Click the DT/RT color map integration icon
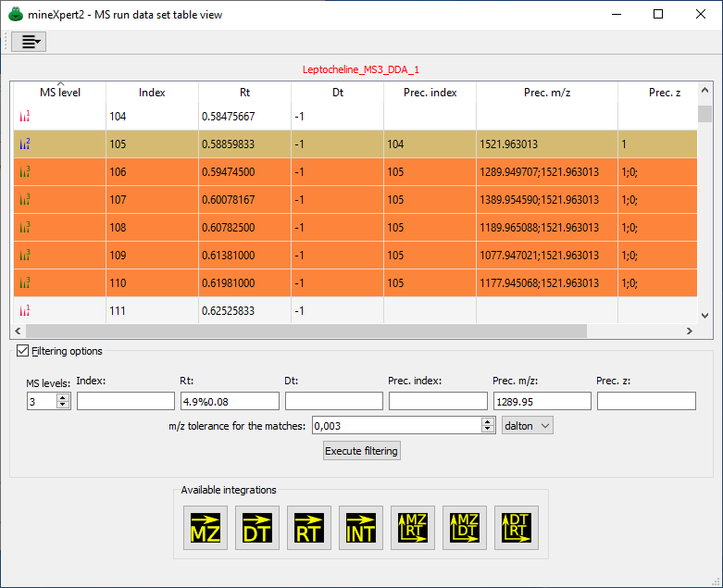This screenshot has height=588, width=723. coord(516,528)
